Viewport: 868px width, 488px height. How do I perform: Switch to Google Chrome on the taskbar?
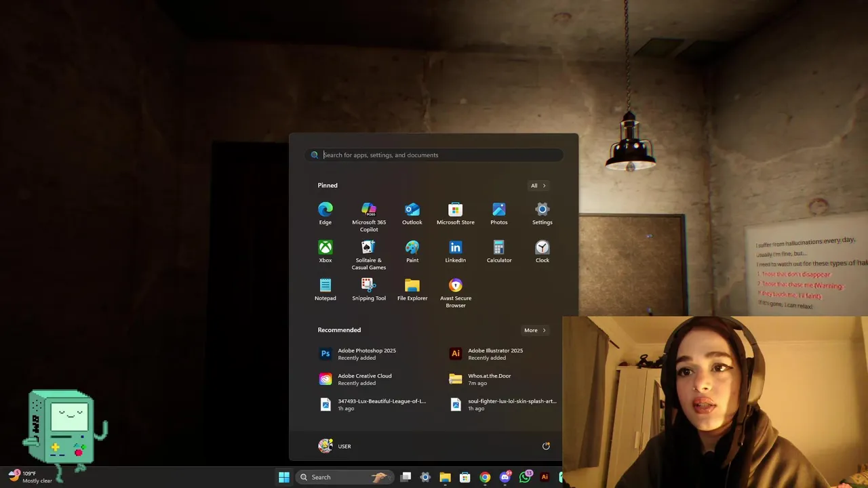(x=485, y=477)
